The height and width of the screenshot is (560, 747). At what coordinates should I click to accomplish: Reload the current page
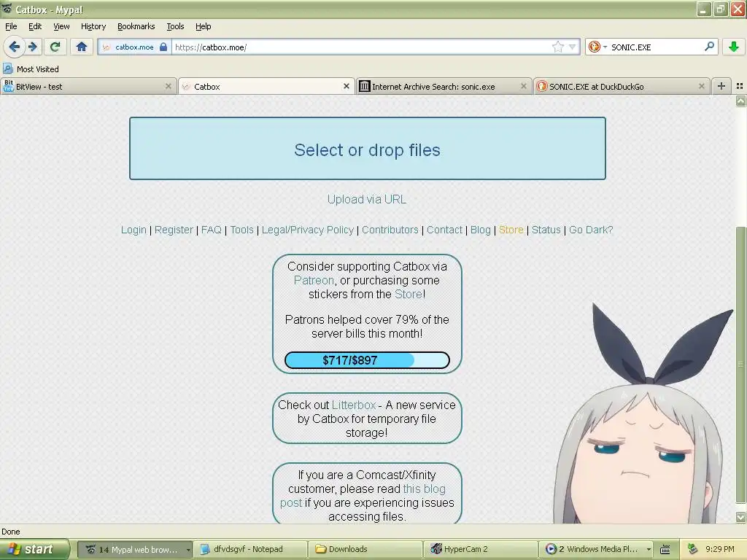[55, 47]
